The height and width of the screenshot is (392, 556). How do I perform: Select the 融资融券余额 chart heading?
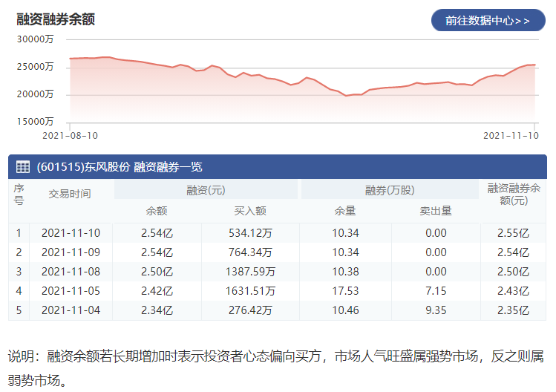tap(56, 19)
